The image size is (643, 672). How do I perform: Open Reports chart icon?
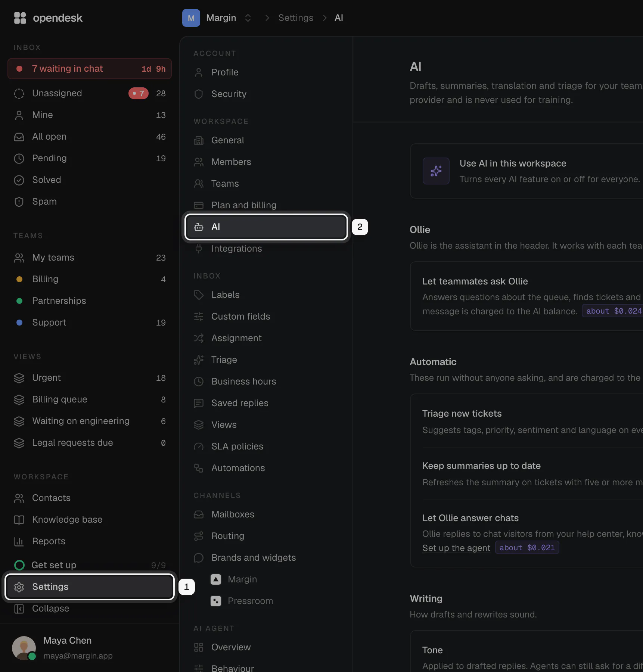pyautogui.click(x=19, y=542)
